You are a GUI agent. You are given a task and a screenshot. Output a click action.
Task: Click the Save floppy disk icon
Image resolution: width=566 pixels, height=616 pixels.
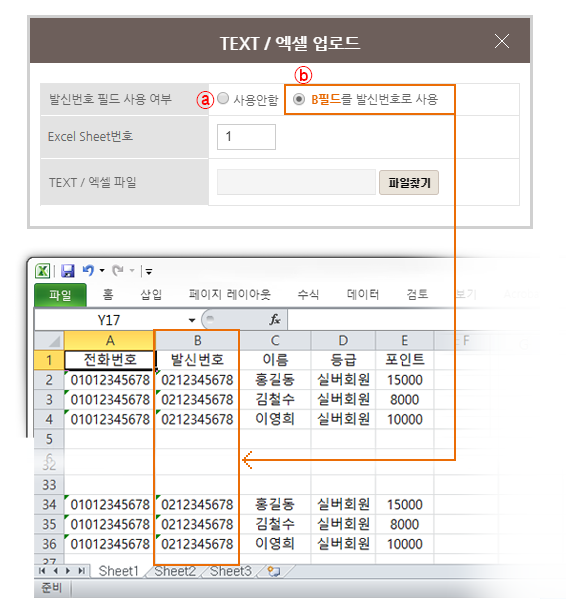click(x=68, y=271)
